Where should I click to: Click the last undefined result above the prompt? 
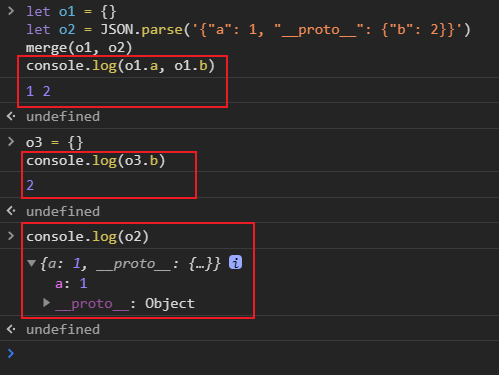pos(63,329)
